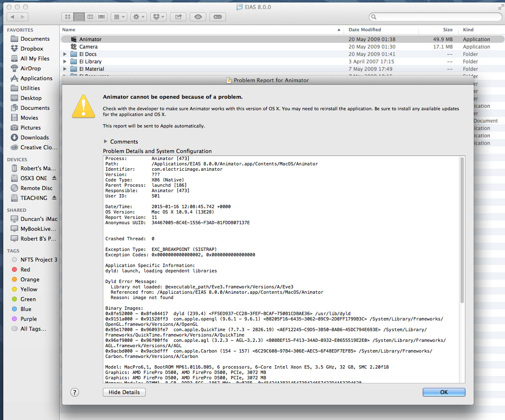Open Quick Look with the eye icon

tap(198, 16)
